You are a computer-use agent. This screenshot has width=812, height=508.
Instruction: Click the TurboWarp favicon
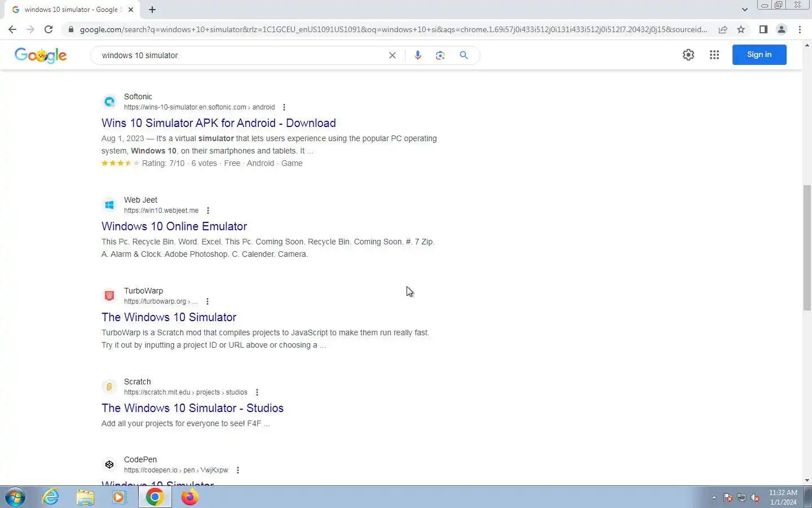click(109, 296)
